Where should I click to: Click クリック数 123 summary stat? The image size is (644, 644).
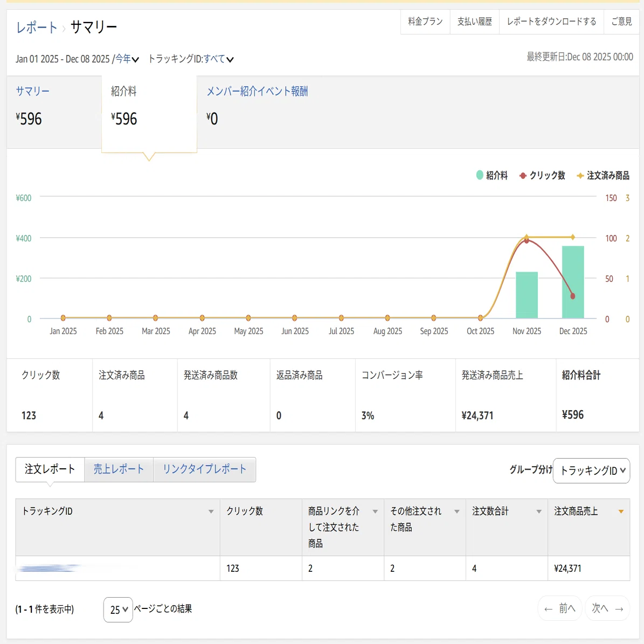pyautogui.click(x=49, y=395)
